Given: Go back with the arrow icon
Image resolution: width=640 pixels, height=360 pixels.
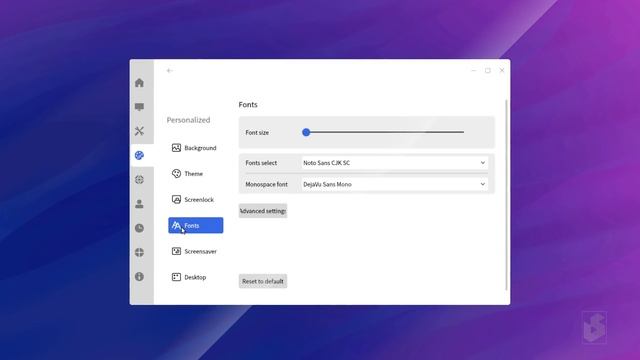Looking at the screenshot, I should [x=170, y=71].
